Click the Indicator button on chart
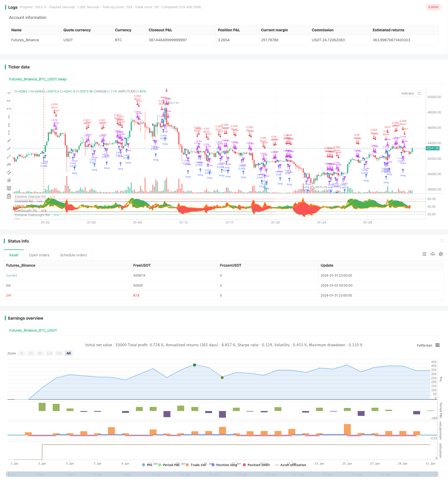448x484 pixels. 408,93
